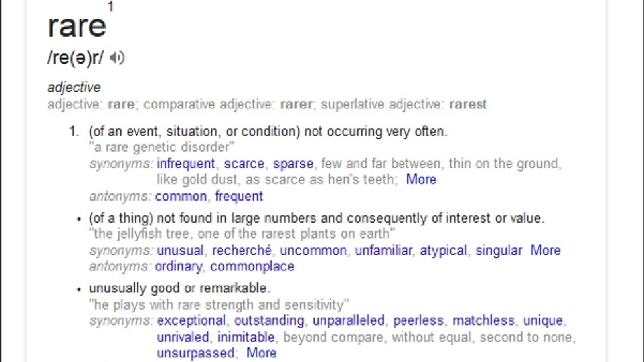This screenshot has height=362, width=644.
Task: Open the synonym link "sparse"
Action: [293, 163]
